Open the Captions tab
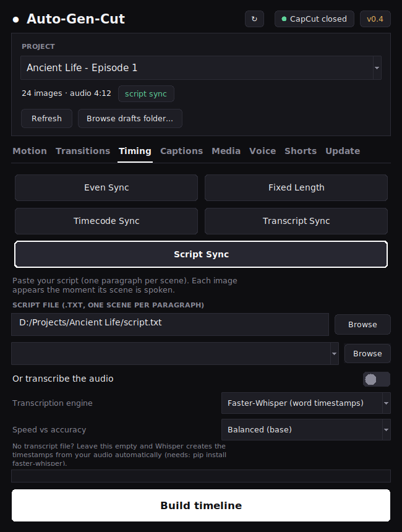 click(x=181, y=151)
